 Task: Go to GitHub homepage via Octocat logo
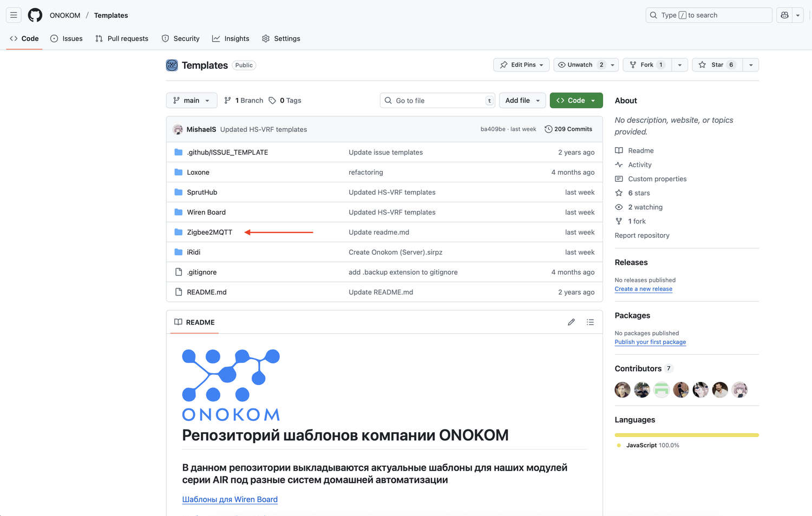[35, 15]
